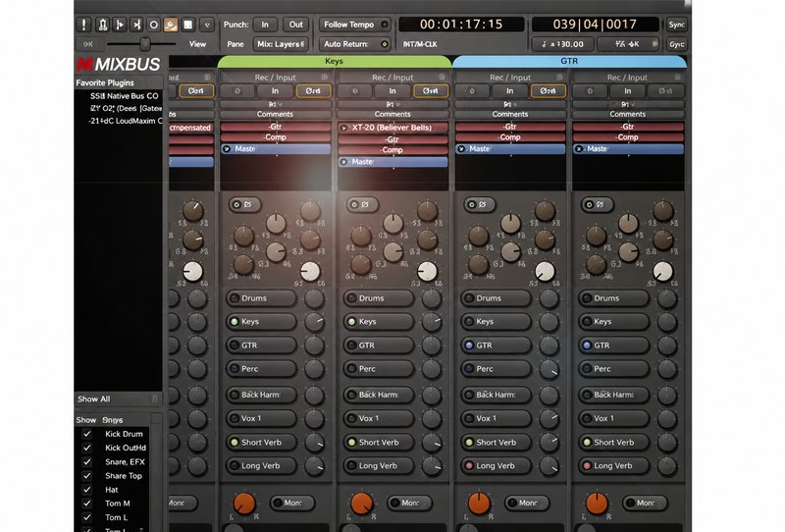The height and width of the screenshot is (532, 785).
Task: Click the record-arm circle on left GTR strip
Action: (x=472, y=91)
